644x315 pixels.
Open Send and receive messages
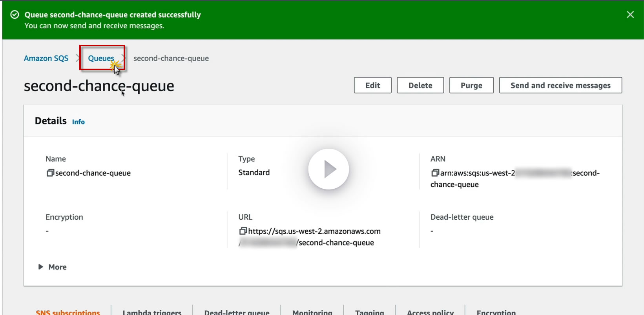coord(560,85)
